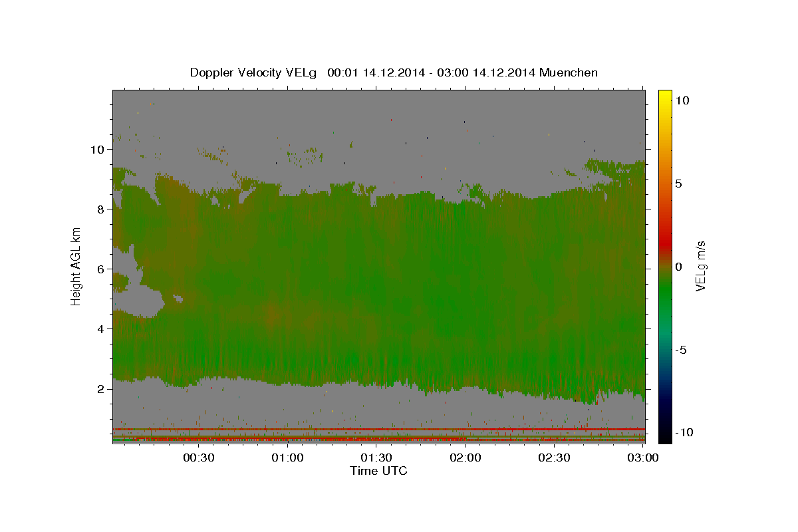This screenshot has height=532, width=798.
Task: Click the colorbar value 0 label
Action: point(679,267)
